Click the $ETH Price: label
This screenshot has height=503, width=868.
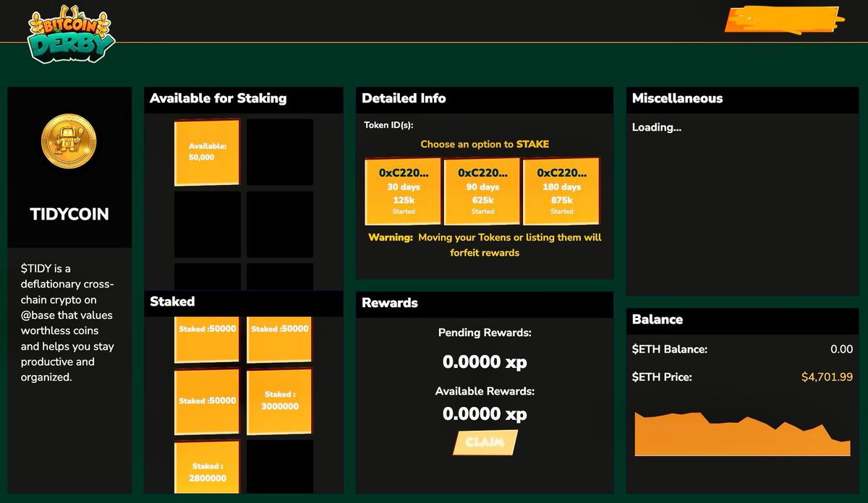tap(662, 377)
